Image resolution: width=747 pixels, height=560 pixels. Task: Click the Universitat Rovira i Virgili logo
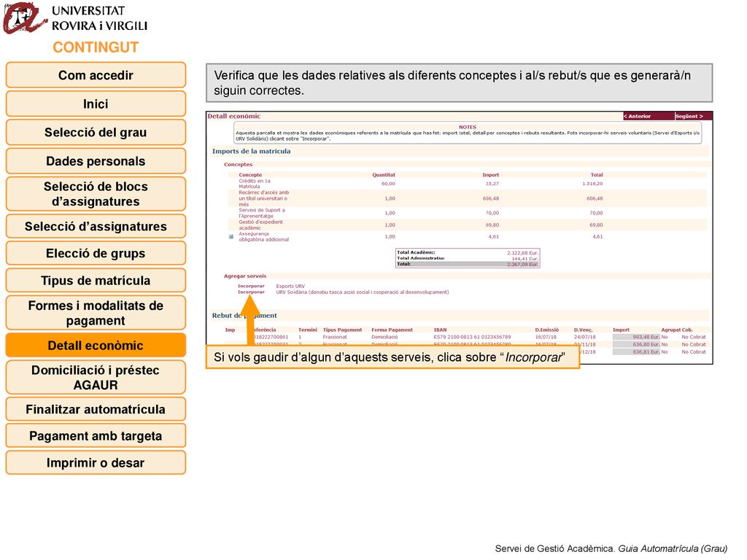click(75, 18)
